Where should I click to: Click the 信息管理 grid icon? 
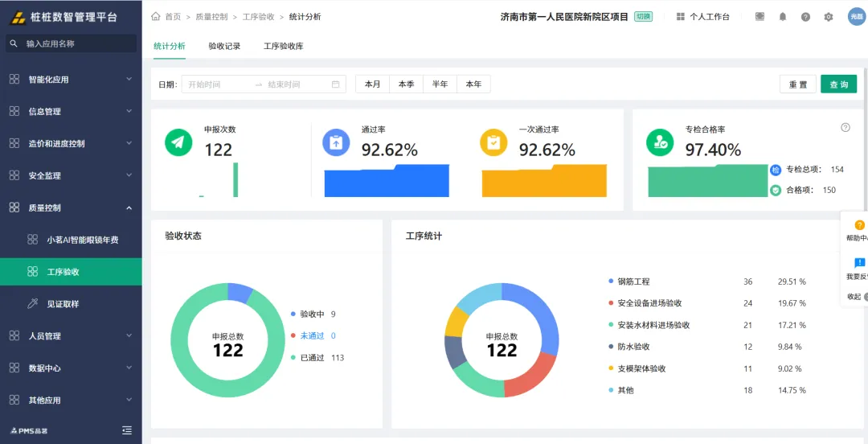[x=14, y=112]
